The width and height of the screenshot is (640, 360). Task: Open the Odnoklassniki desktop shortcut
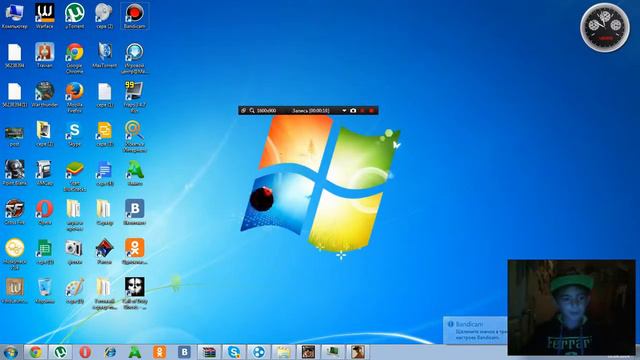pos(134,251)
